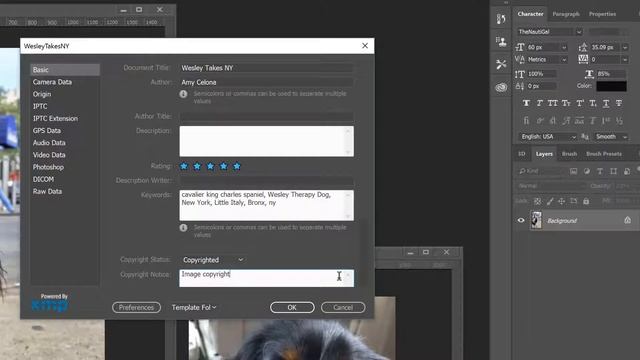Image resolution: width=640 pixels, height=360 pixels.
Task: Open the TheNautiGal font family dropdown
Action: tap(579, 31)
